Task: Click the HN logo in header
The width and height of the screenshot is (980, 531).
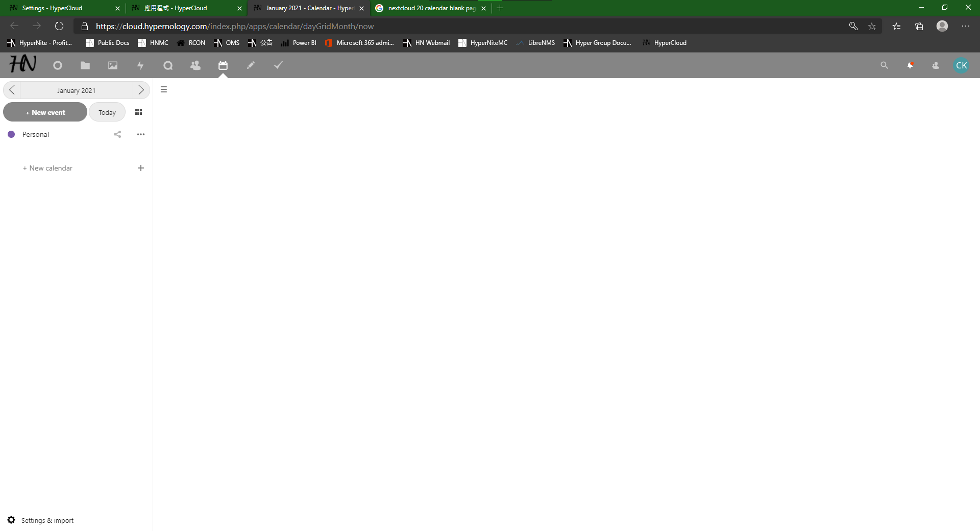Action: pyautogui.click(x=23, y=64)
